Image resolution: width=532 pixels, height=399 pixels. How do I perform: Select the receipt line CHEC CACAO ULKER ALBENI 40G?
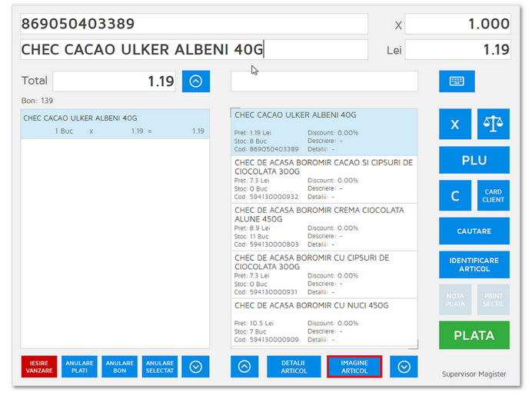pyautogui.click(x=115, y=125)
